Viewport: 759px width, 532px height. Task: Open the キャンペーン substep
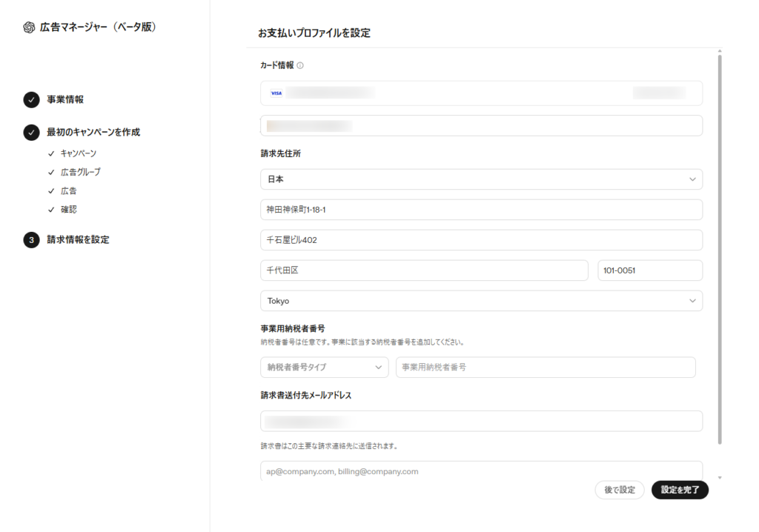click(78, 153)
